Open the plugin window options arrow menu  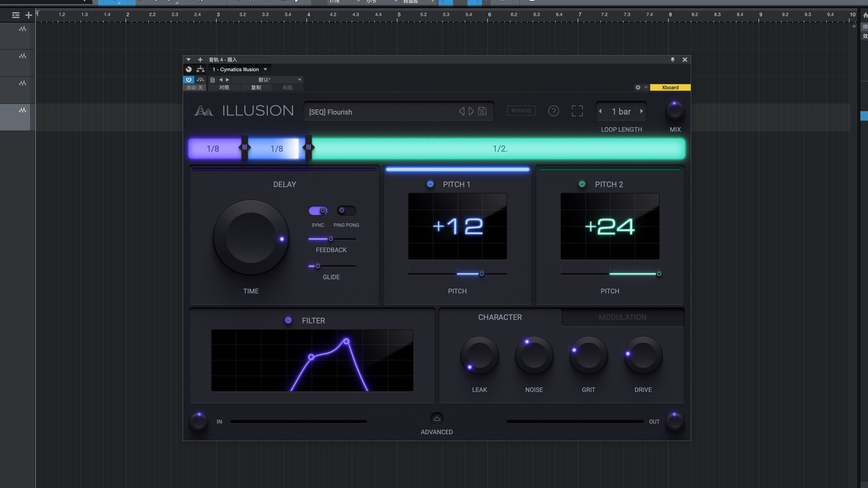189,60
